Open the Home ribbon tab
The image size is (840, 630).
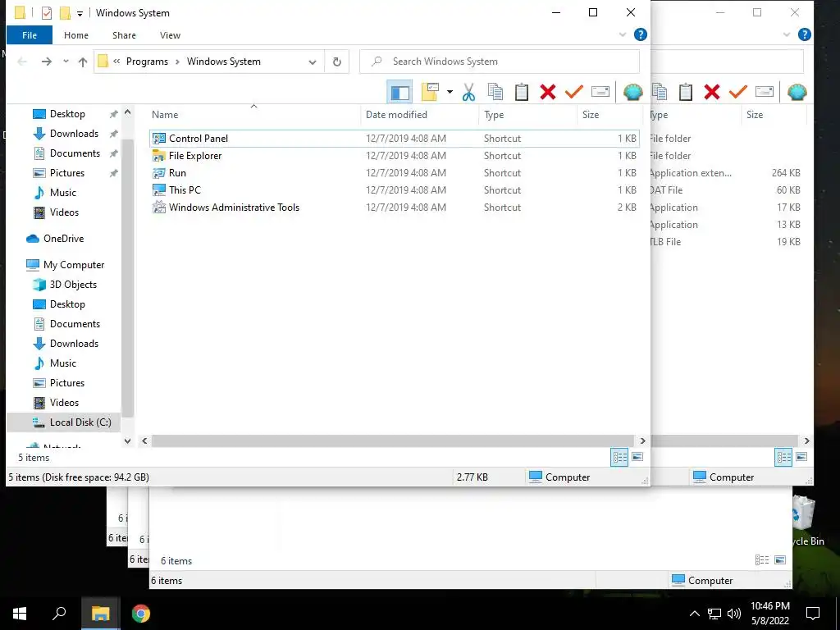click(x=76, y=35)
